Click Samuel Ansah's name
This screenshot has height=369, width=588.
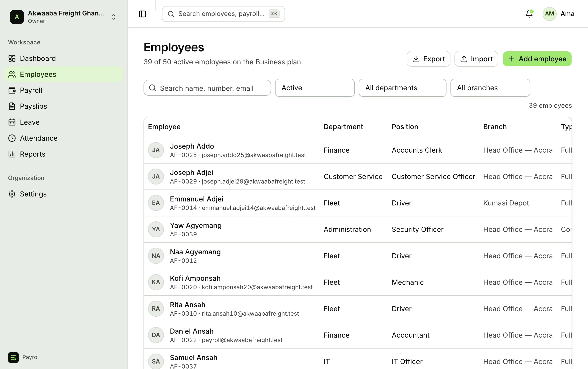tap(194, 358)
